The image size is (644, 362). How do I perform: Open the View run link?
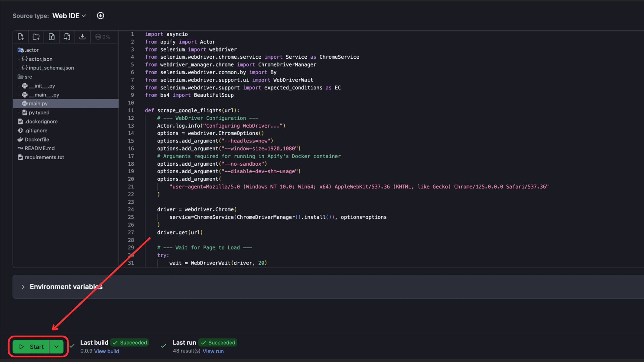(x=213, y=351)
